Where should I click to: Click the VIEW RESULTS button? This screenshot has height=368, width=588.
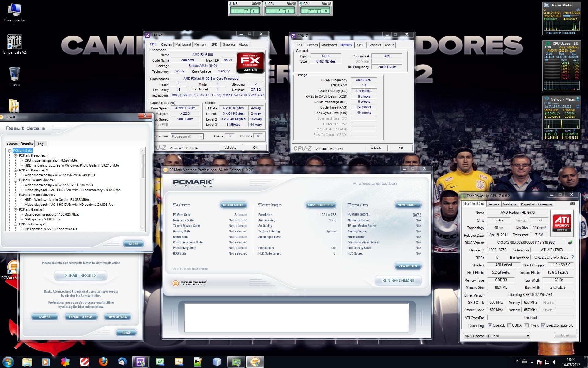point(408,205)
